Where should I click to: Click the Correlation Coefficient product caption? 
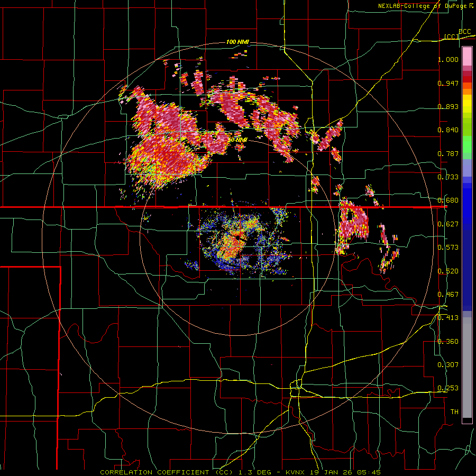(x=240, y=472)
